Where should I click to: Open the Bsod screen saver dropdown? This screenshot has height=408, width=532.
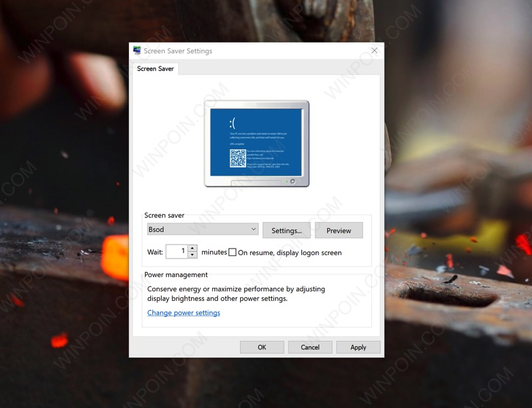(202, 229)
